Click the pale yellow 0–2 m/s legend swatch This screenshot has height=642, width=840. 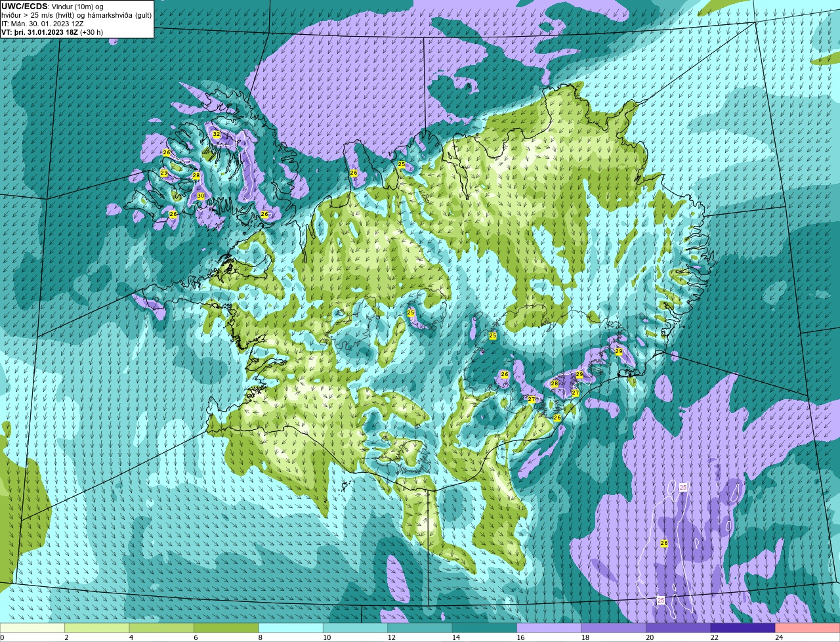coord(32,628)
